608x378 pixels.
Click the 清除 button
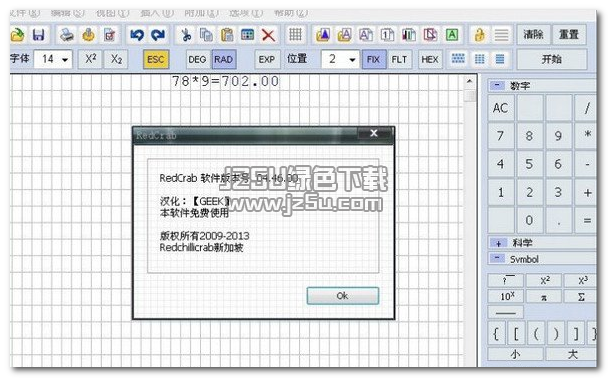tap(533, 35)
